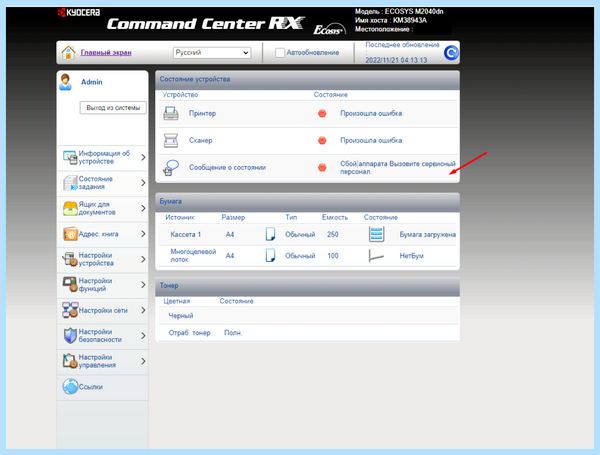The height and width of the screenshot is (455, 600).
Task: Click red status dot for Сообщение о состоянии
Action: coord(322,167)
